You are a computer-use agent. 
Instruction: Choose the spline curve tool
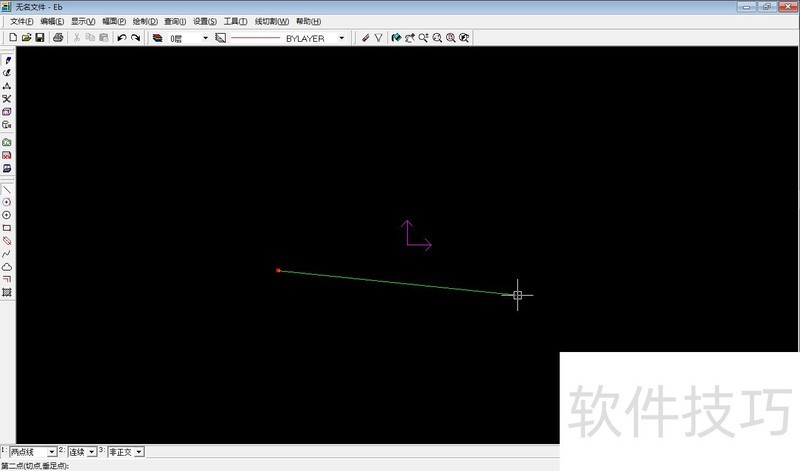pos(7,254)
